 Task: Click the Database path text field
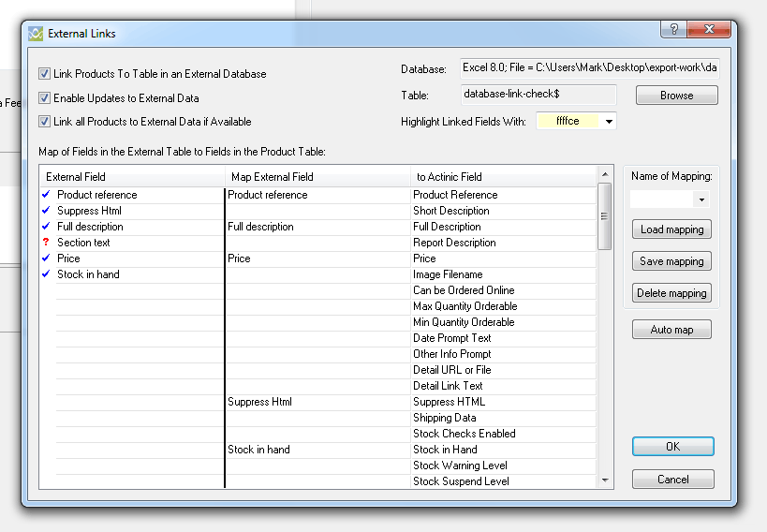tap(590, 69)
